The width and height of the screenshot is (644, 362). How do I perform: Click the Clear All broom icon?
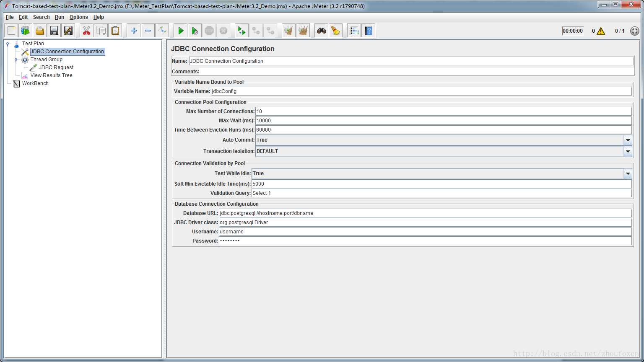[303, 31]
